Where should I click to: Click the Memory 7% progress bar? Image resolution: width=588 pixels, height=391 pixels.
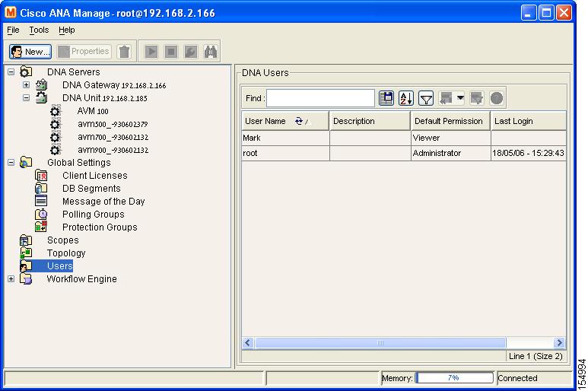[x=454, y=378]
